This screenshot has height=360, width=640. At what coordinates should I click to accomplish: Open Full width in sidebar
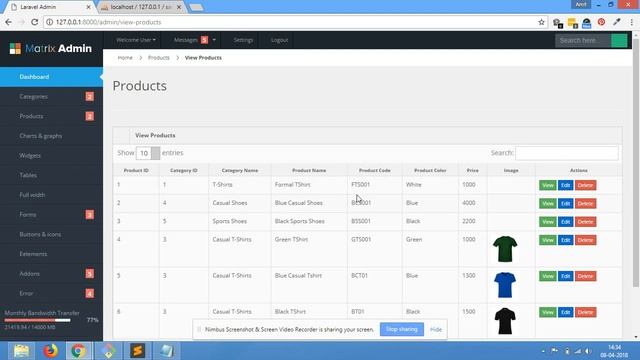[51, 195]
